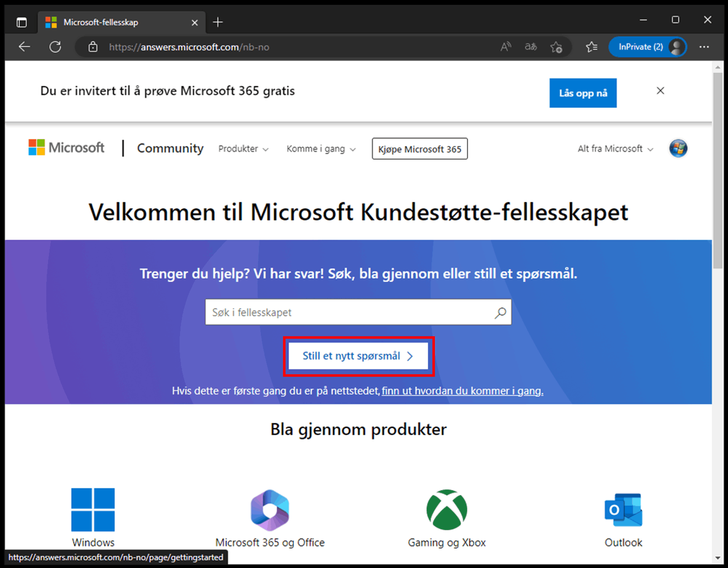Select the Microsoft-fellesskap tab
The height and width of the screenshot is (568, 728).
(x=122, y=22)
